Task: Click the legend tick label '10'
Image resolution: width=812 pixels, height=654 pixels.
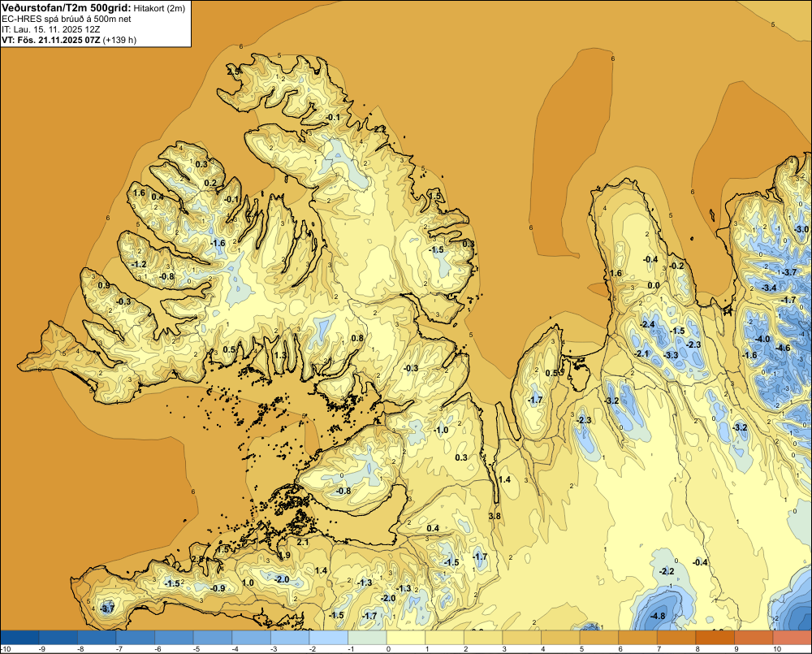Action: 776,649
